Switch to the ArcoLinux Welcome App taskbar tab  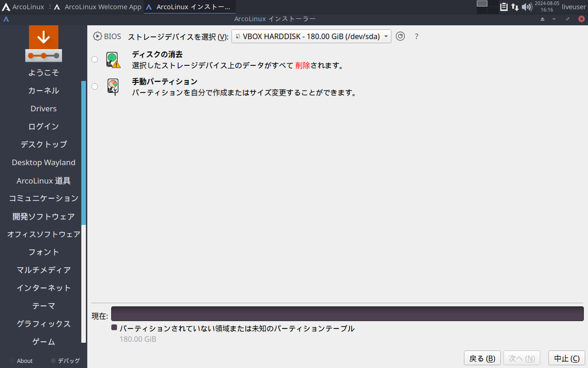click(x=97, y=7)
